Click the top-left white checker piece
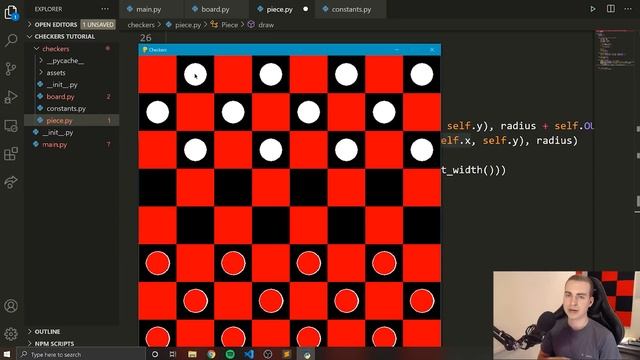The image size is (640, 360). (195, 75)
